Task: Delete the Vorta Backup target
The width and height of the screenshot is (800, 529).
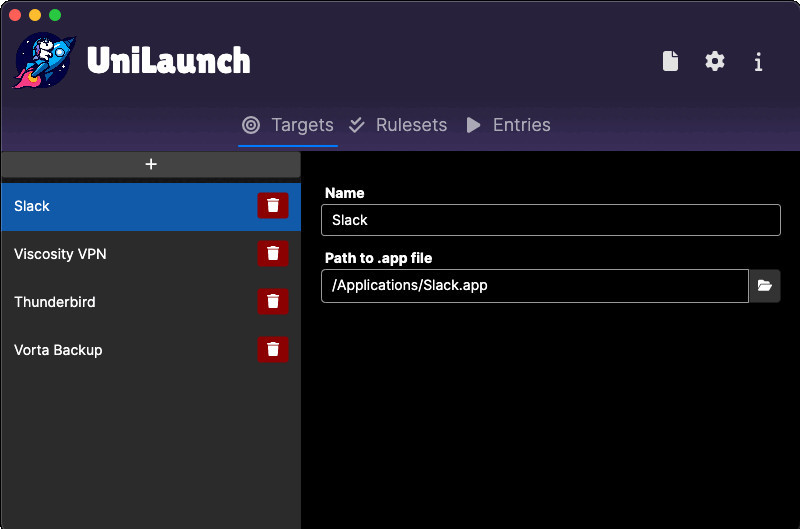Action: coord(273,349)
